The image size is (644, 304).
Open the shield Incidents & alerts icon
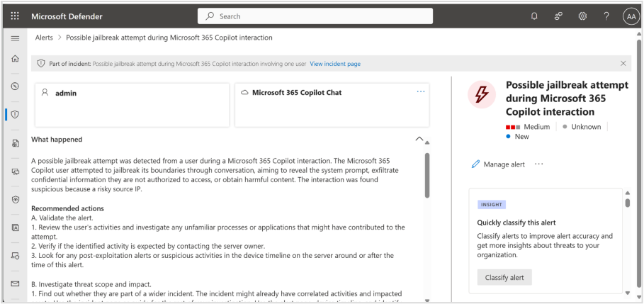point(15,114)
